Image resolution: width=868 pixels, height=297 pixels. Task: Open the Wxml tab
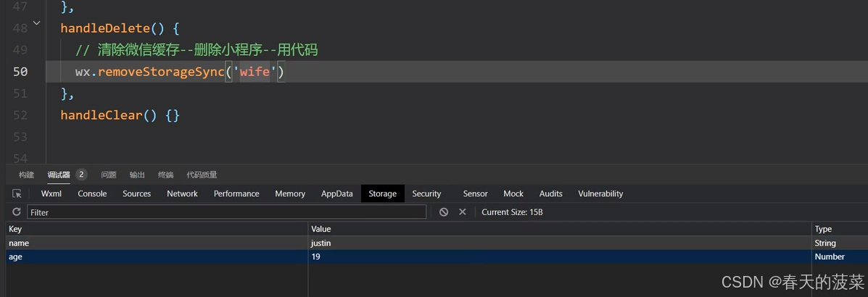pyautogui.click(x=51, y=193)
